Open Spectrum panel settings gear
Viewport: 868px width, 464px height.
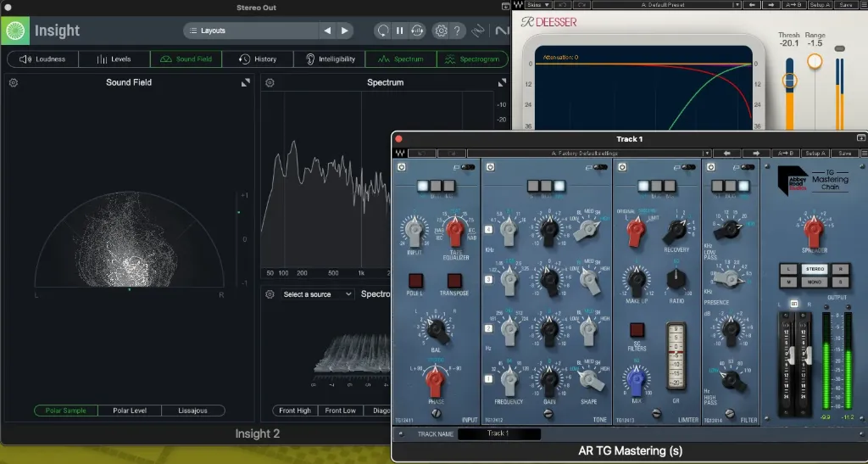pyautogui.click(x=270, y=82)
